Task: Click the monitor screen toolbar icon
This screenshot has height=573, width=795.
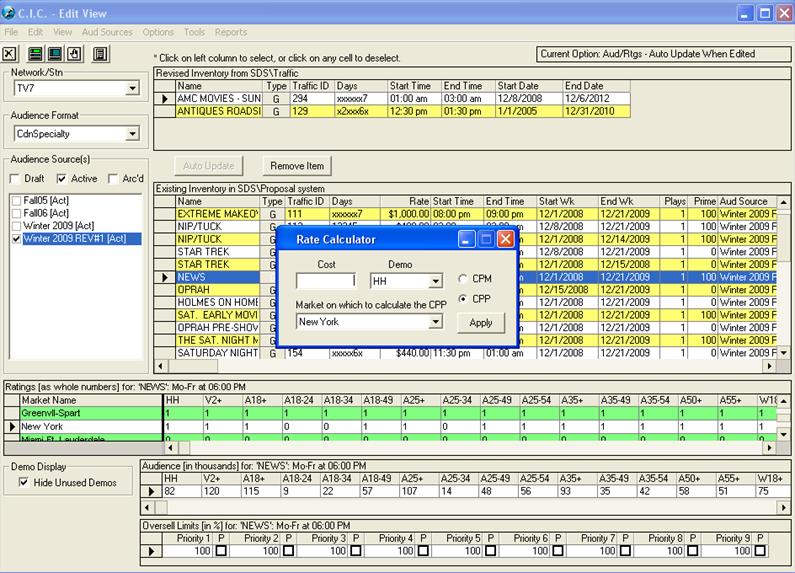Action: (56, 54)
